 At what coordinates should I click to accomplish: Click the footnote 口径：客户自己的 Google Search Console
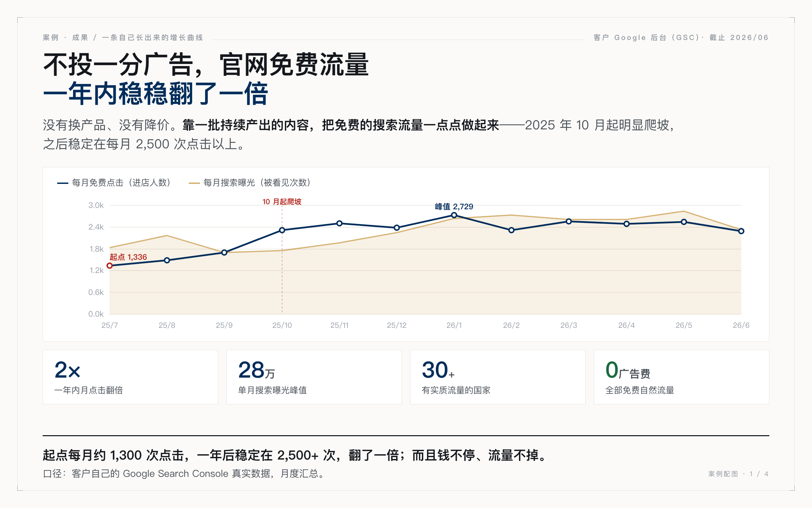184,473
